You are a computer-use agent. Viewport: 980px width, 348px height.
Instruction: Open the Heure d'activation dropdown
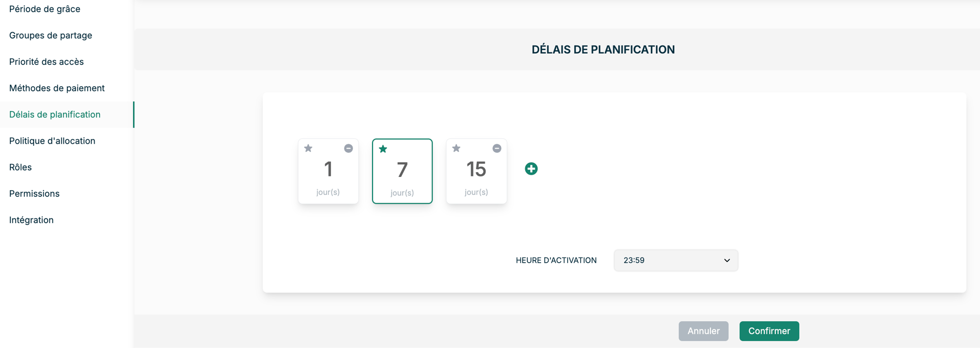point(675,260)
